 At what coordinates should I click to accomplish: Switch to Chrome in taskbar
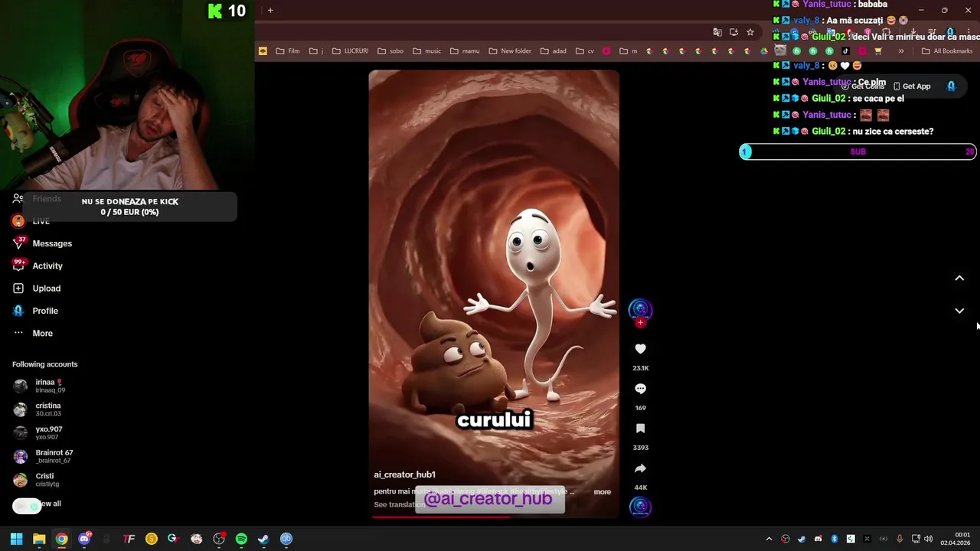62,539
